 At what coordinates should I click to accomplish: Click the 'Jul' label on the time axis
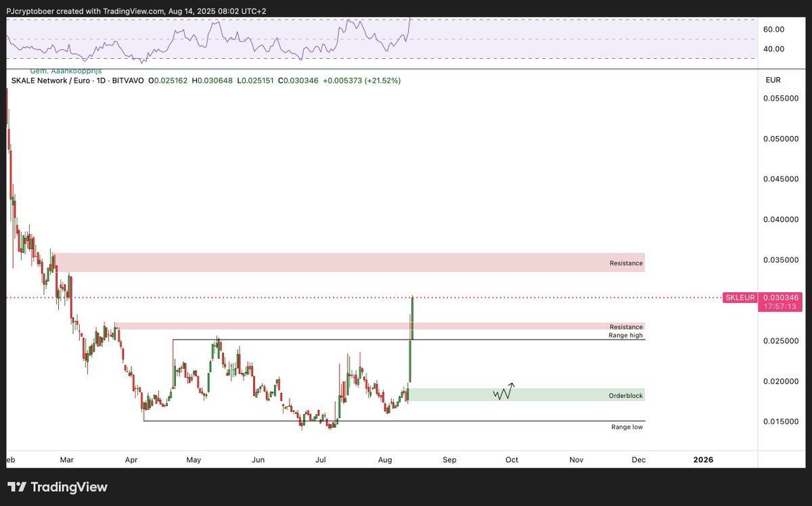[321, 460]
